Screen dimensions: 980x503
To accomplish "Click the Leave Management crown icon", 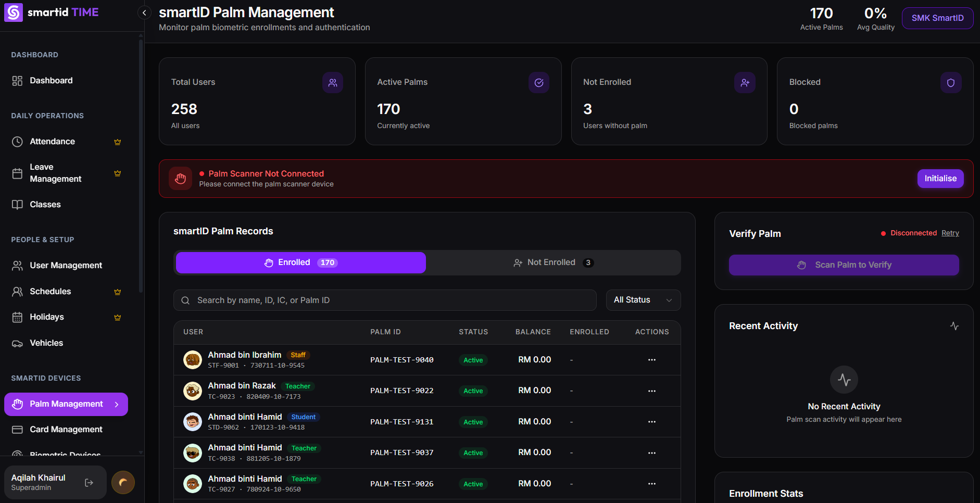I will (x=118, y=173).
